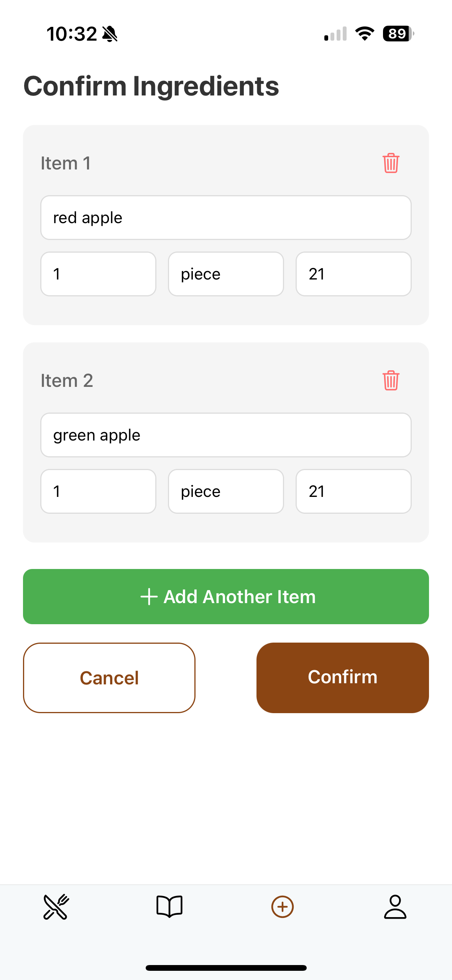
Task: Select Item 2 value 21 field
Action: (353, 492)
